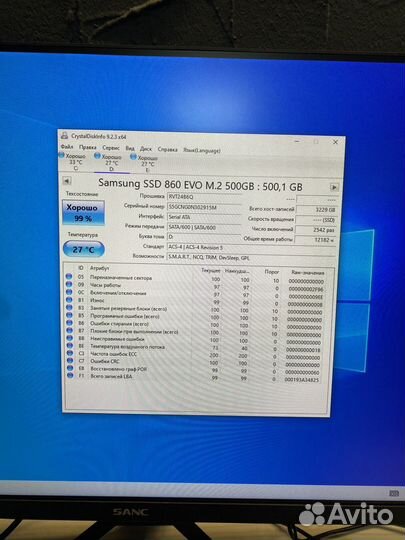Click the Стандарт ACS-4 field

point(251,247)
